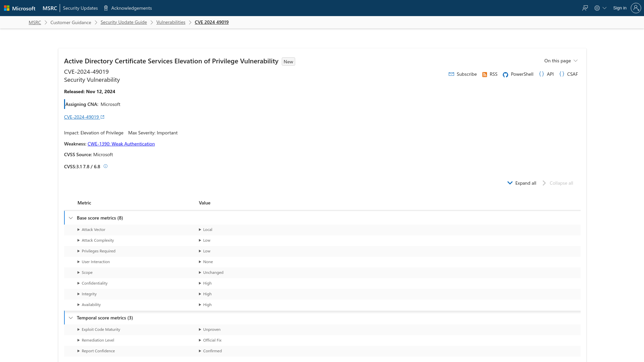Expand the Availability row
Image resolution: width=644 pixels, height=362 pixels.
click(x=78, y=305)
